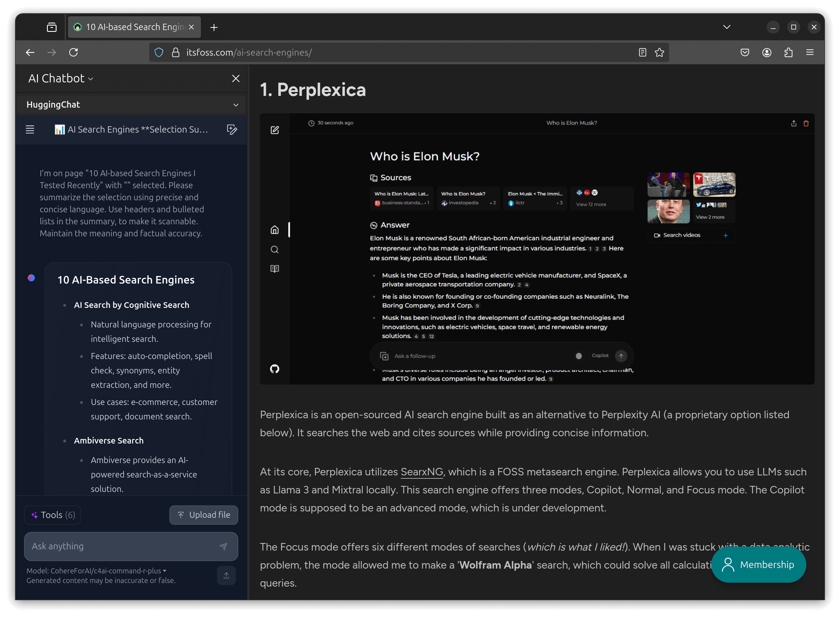
Task: Save the page to Pocket
Action: 744,52
